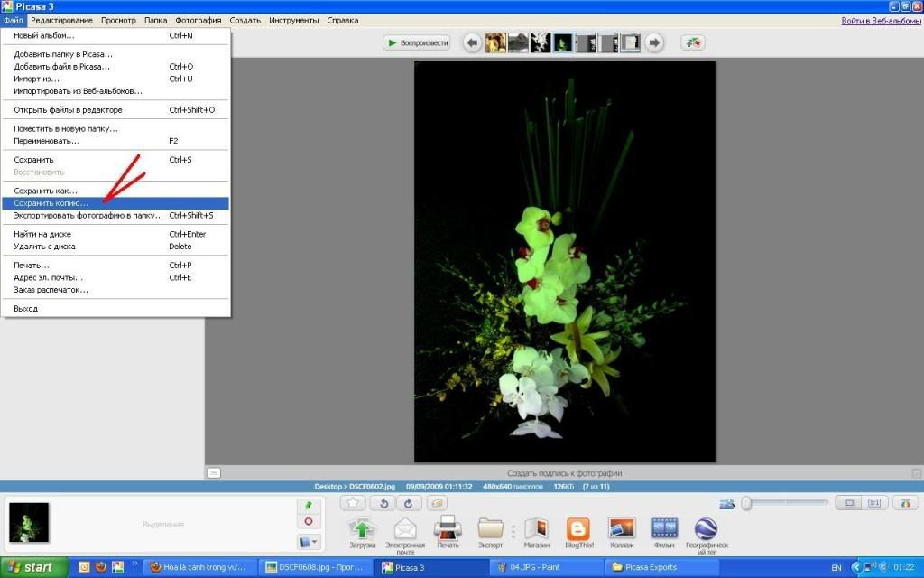This screenshot has width=924, height=578.
Task: Toggle the green pin hold button in tray
Action: (x=309, y=507)
